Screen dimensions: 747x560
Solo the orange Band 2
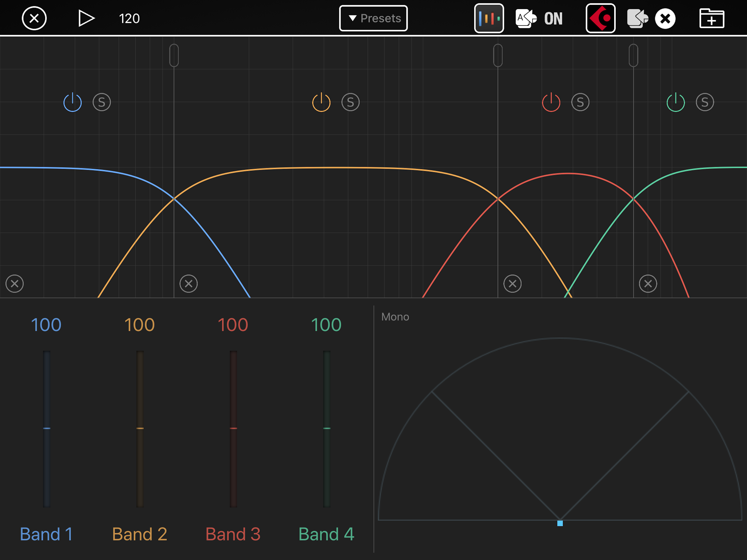tap(350, 102)
